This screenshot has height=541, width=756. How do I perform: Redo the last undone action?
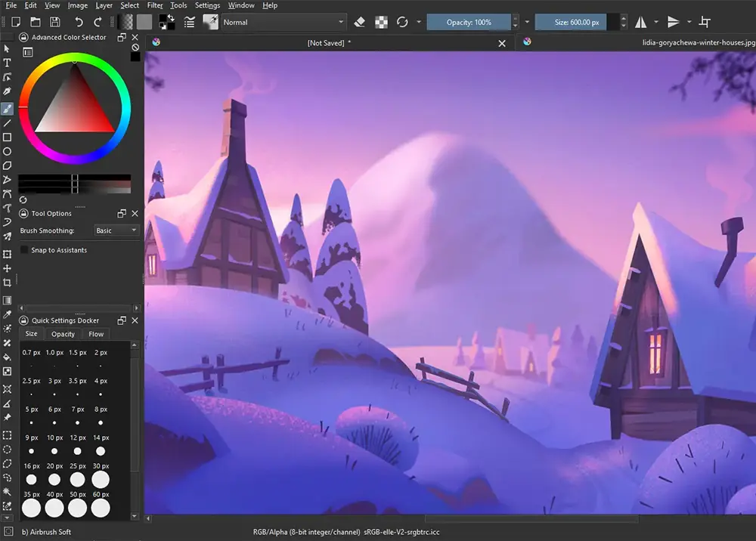tap(98, 22)
